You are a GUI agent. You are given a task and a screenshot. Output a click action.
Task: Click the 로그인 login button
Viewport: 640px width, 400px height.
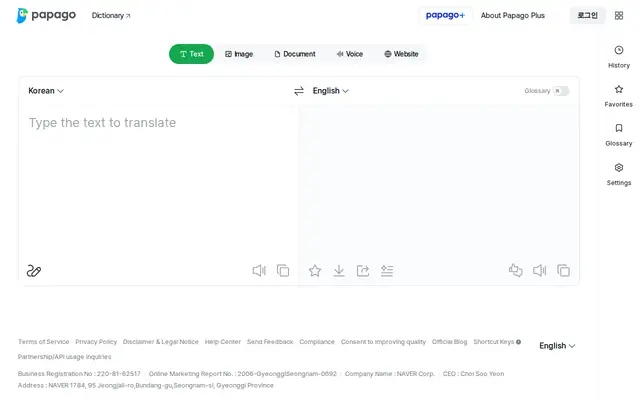point(587,16)
